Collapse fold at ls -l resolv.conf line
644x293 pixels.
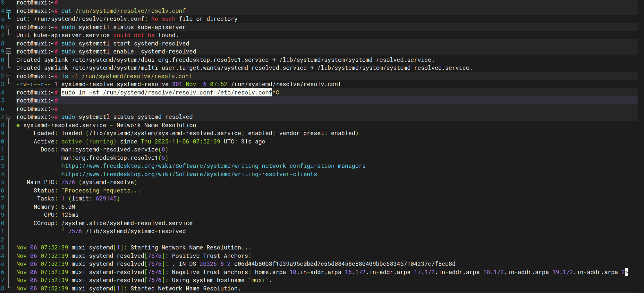(9, 76)
